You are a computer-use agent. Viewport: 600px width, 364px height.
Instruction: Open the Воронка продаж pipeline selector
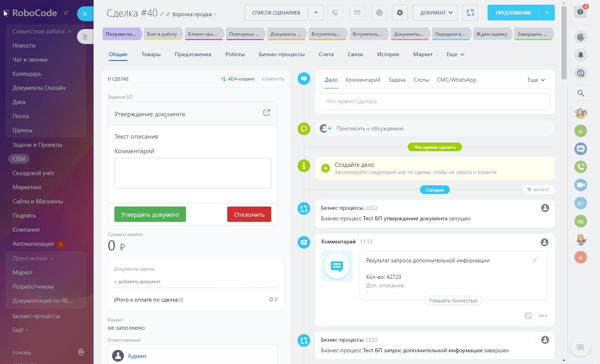tap(194, 15)
